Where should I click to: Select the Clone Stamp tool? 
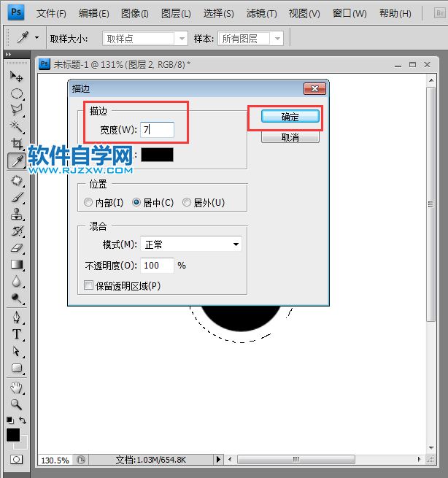[17, 215]
